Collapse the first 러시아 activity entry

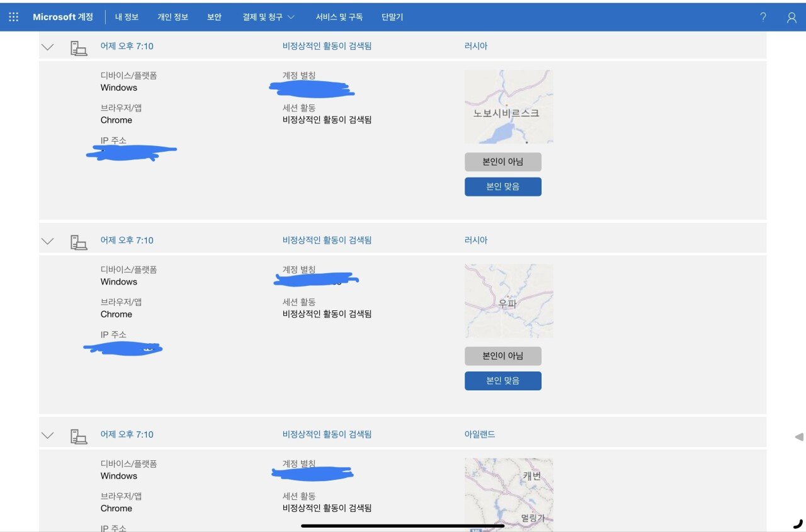click(48, 47)
